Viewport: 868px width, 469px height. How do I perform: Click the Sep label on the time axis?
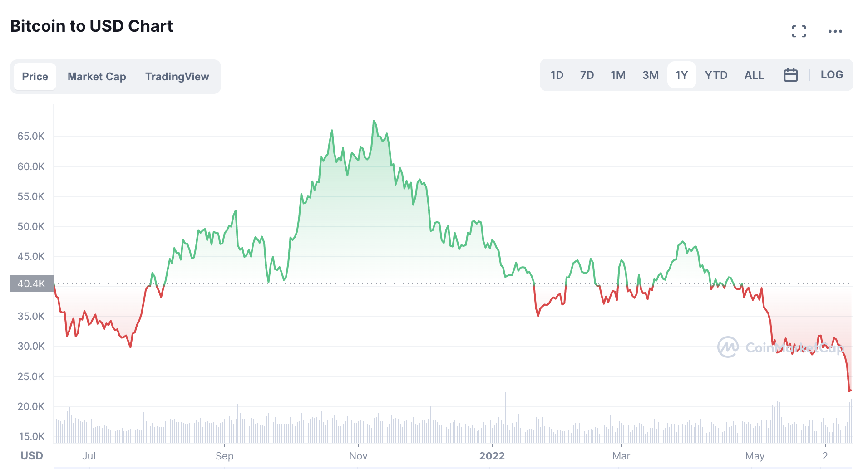point(224,456)
